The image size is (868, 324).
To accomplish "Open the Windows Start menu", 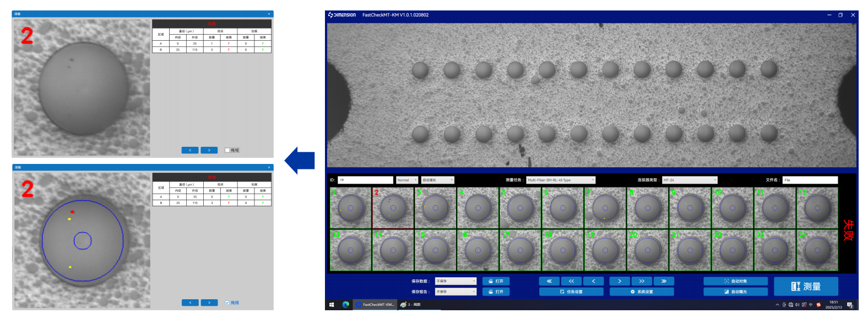I will [332, 304].
